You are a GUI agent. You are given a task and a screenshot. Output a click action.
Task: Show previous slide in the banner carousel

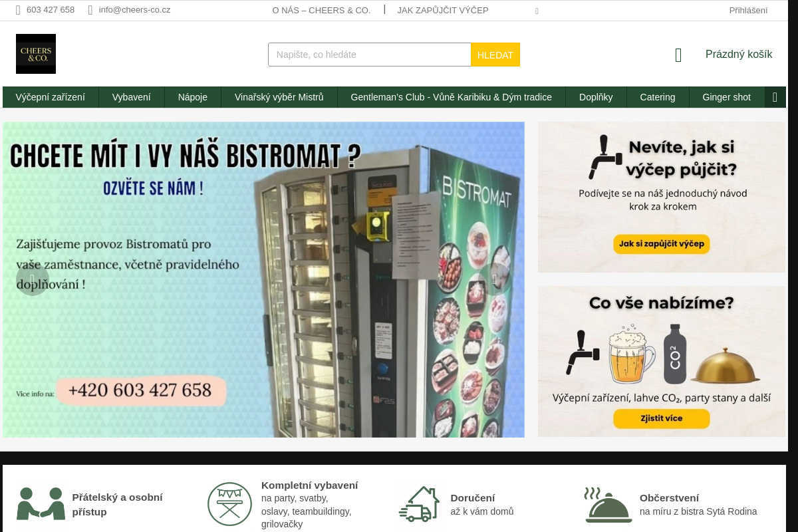(33, 279)
